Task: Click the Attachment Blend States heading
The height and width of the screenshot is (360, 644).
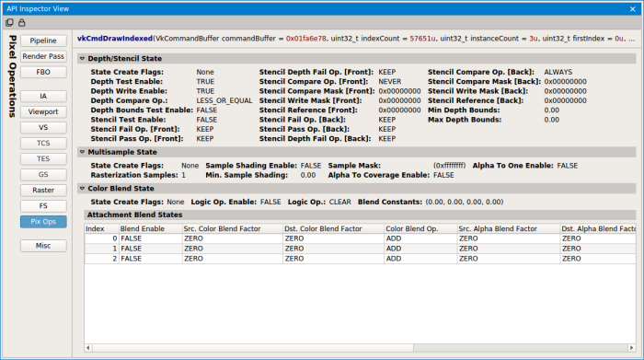Action: pyautogui.click(x=134, y=215)
